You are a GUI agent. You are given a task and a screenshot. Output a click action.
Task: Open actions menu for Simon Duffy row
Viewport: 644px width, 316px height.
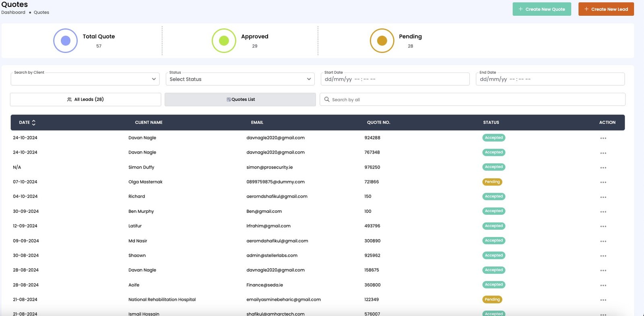pos(603,168)
